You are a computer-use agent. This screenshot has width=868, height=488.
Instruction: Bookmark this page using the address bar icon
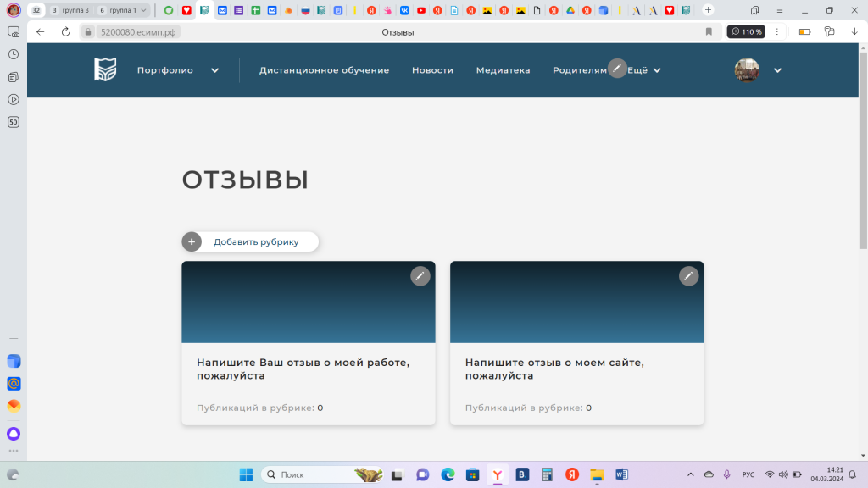click(x=709, y=32)
